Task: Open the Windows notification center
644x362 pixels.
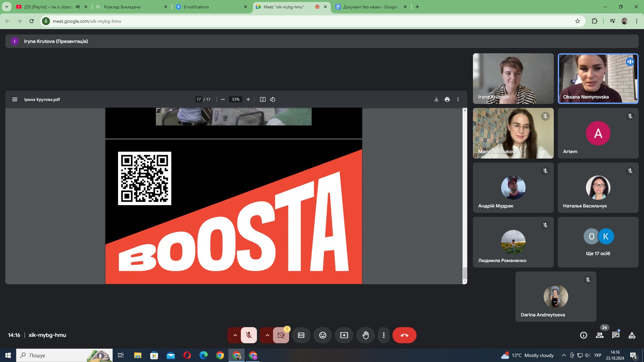Action: [x=634, y=355]
